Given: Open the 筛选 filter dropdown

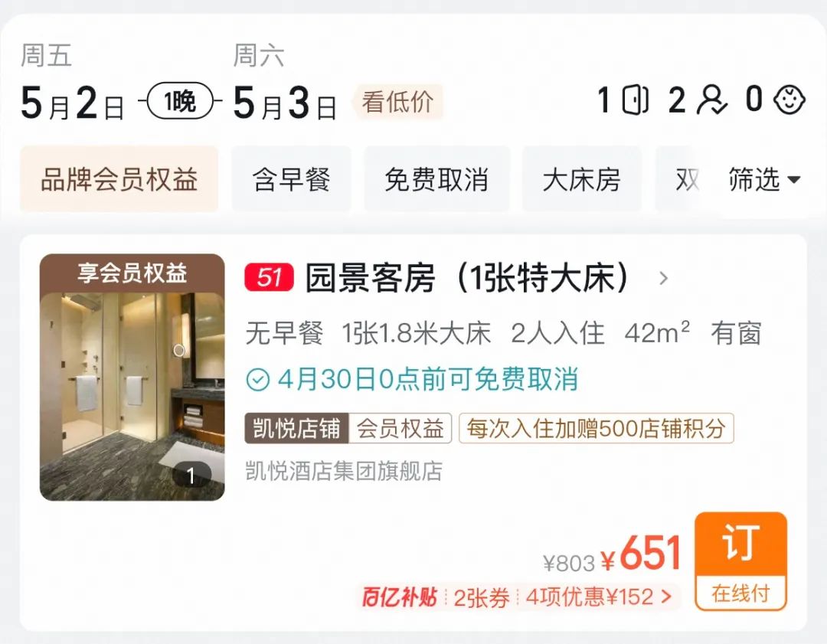Looking at the screenshot, I should click(x=764, y=179).
